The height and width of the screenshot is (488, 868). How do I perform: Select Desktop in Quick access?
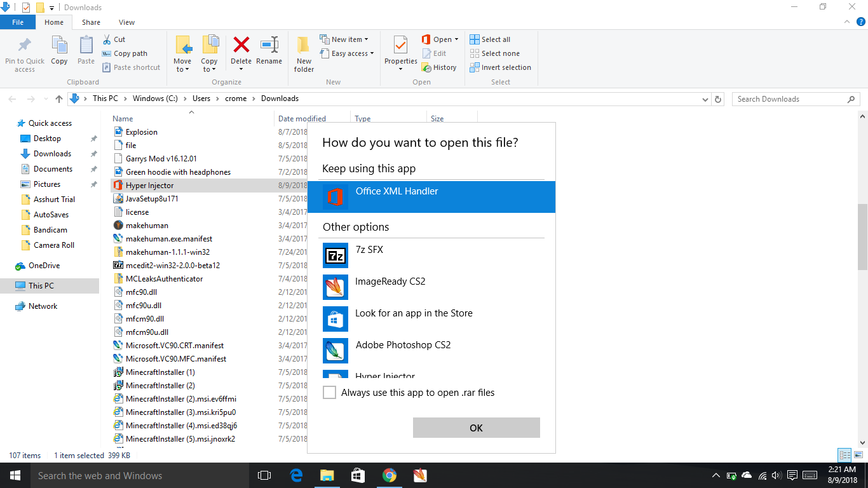coord(47,139)
